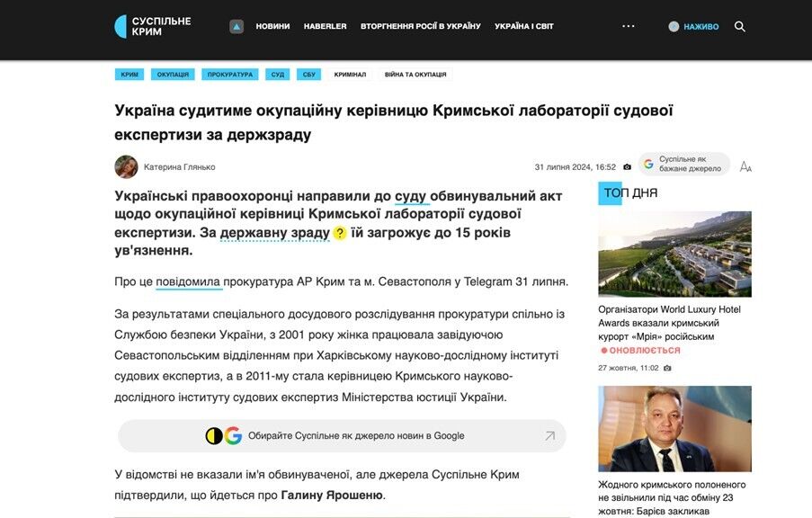
Task: Select the Кримінал tag
Action: tap(350, 75)
